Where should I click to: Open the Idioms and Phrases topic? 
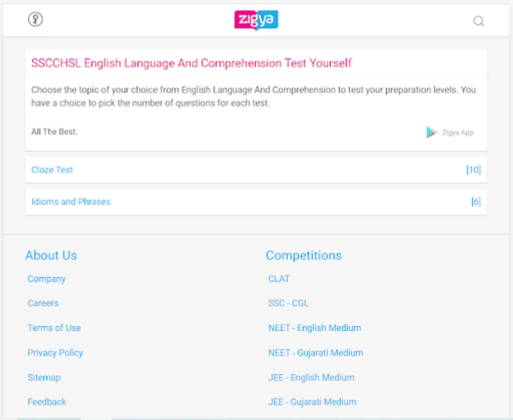(71, 202)
